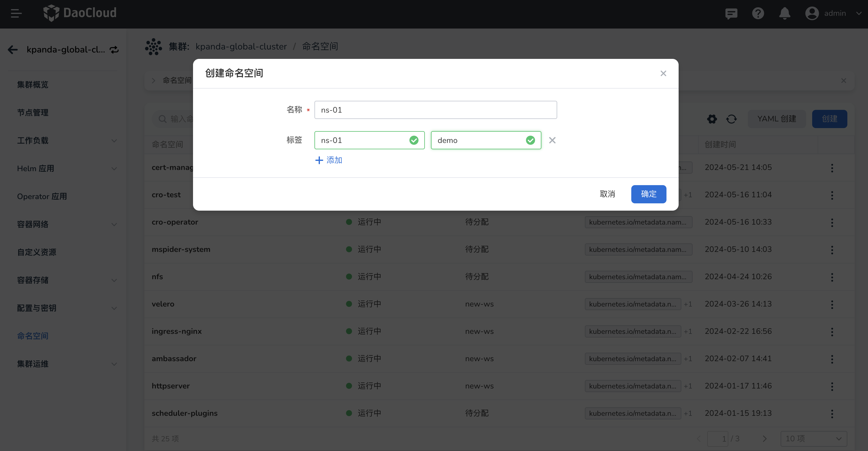Click the switch cluster icon
868x451 pixels.
coord(114,49)
